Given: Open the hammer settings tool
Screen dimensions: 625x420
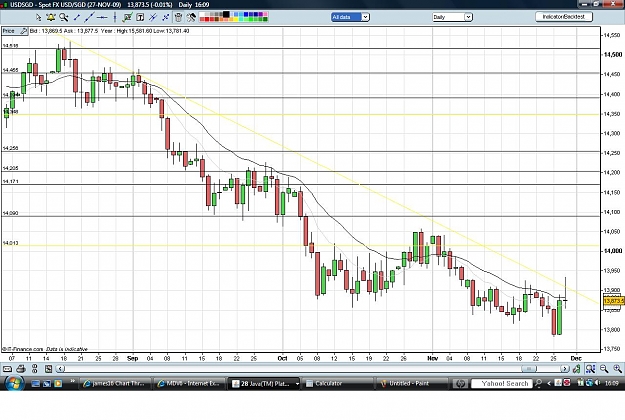Looking at the screenshot, I should pos(191,17).
